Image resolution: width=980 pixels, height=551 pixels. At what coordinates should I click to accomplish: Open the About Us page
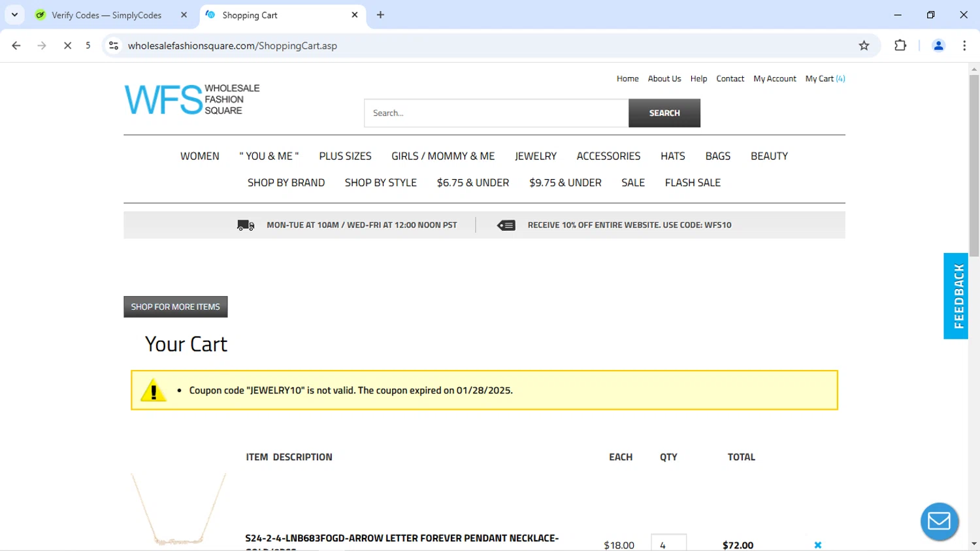(664, 78)
